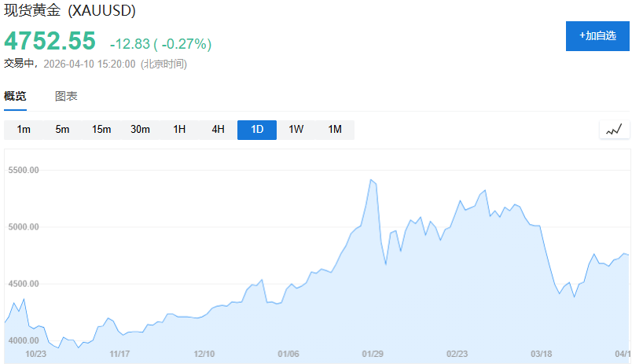Viewport: 632px width, 364px height.
Task: Choose the 5m interval
Action: 62,130
